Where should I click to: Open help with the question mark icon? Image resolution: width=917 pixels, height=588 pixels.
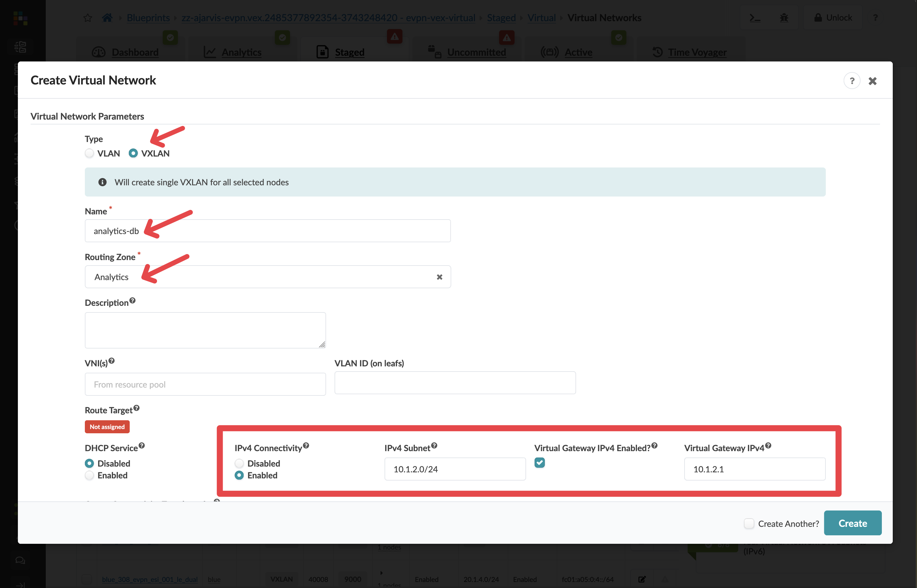[875, 17]
